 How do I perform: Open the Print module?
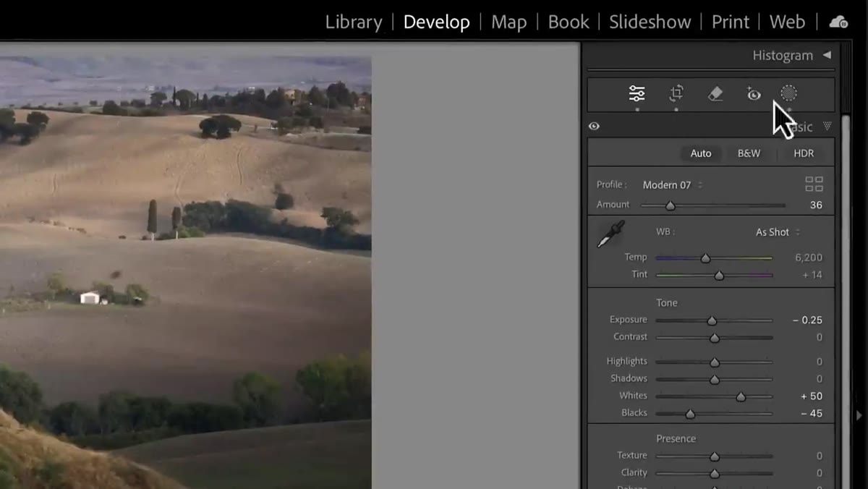click(x=731, y=22)
